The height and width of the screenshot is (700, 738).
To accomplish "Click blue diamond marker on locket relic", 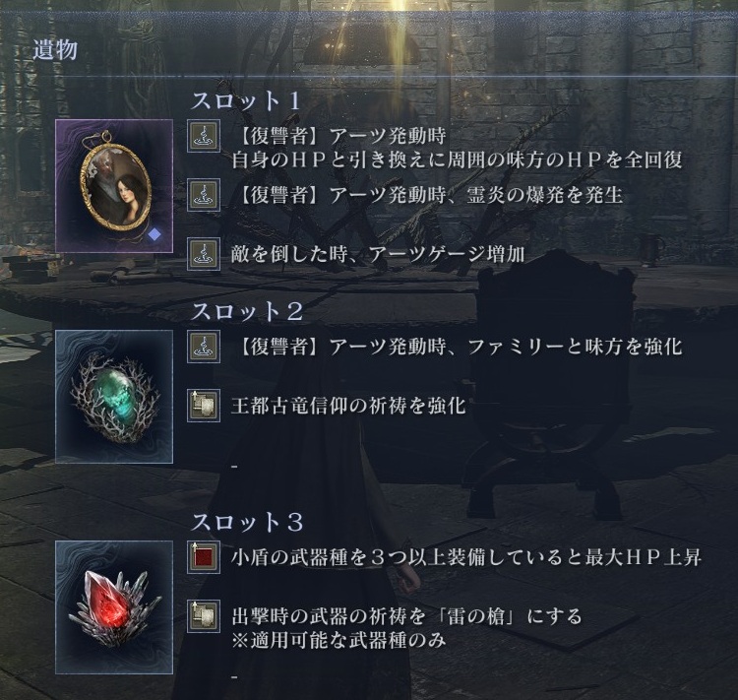I will click(154, 234).
